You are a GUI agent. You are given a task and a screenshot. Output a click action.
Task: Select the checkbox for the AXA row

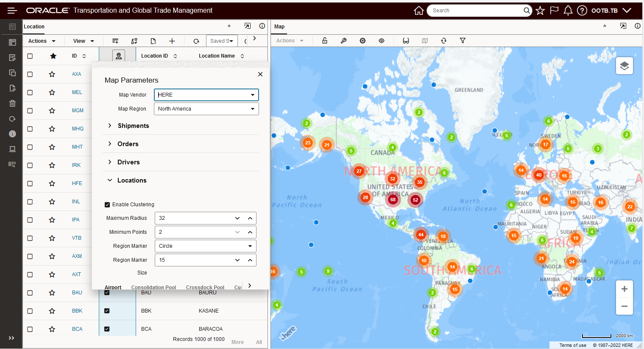(x=30, y=74)
